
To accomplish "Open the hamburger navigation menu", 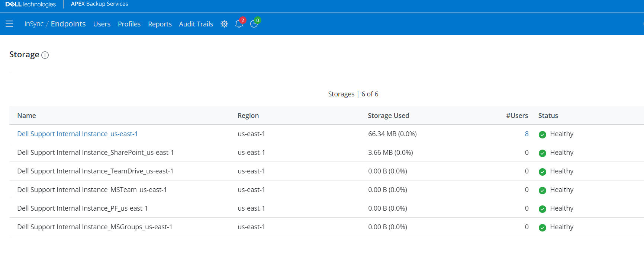I will [9, 24].
